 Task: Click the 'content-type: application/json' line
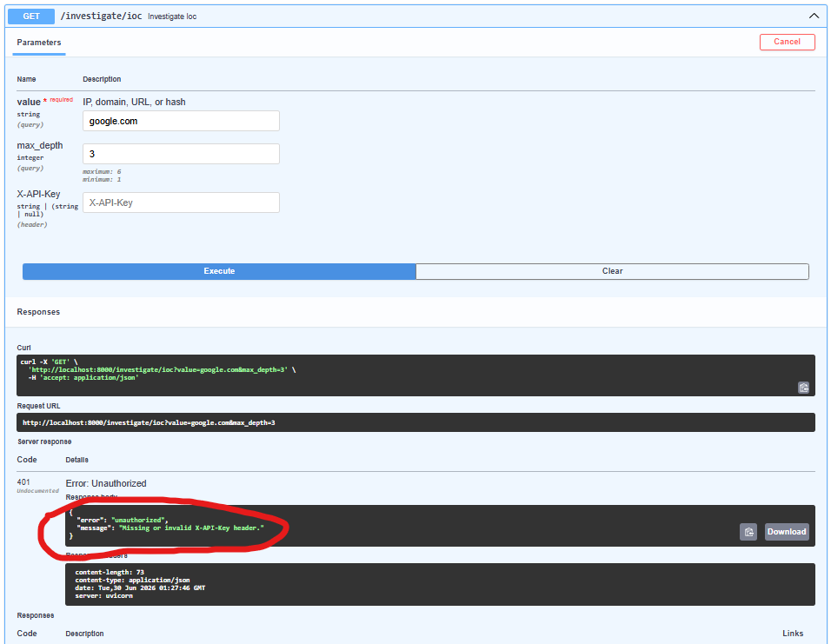[132, 580]
